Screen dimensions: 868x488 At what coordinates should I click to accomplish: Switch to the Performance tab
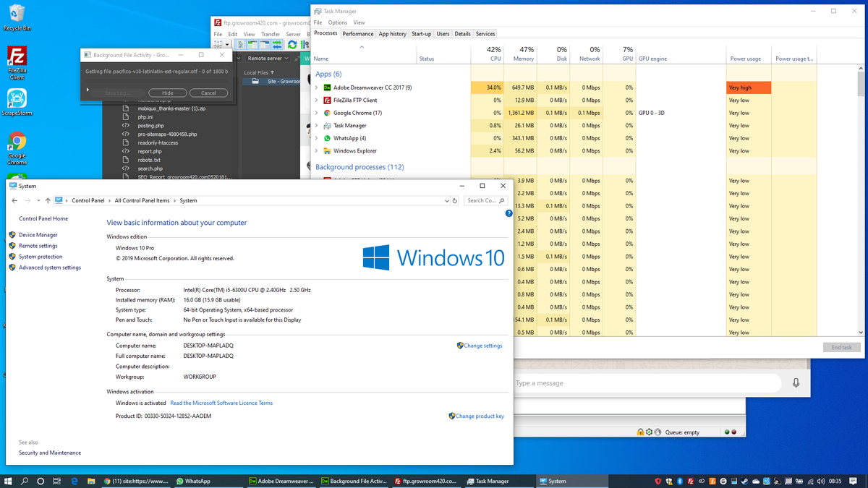[x=357, y=34]
